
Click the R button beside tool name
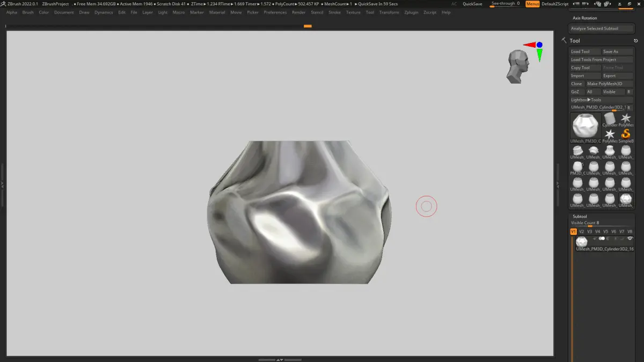[630, 108]
